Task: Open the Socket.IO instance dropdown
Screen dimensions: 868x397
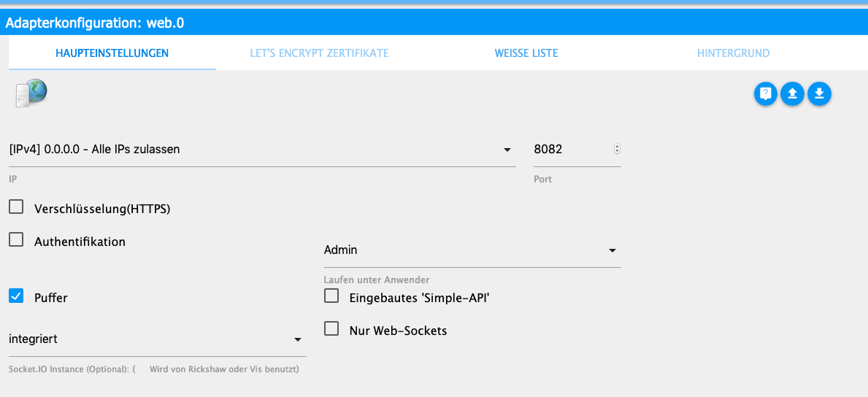Action: 156,339
